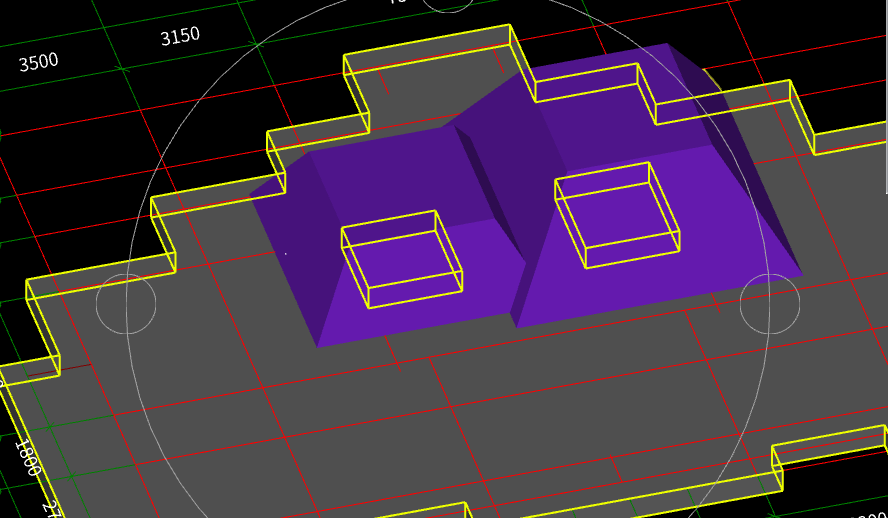The width and height of the screenshot is (888, 518).
Task: Select the left yellow wireframe box on purple pit
Action: pyautogui.click(x=402, y=259)
